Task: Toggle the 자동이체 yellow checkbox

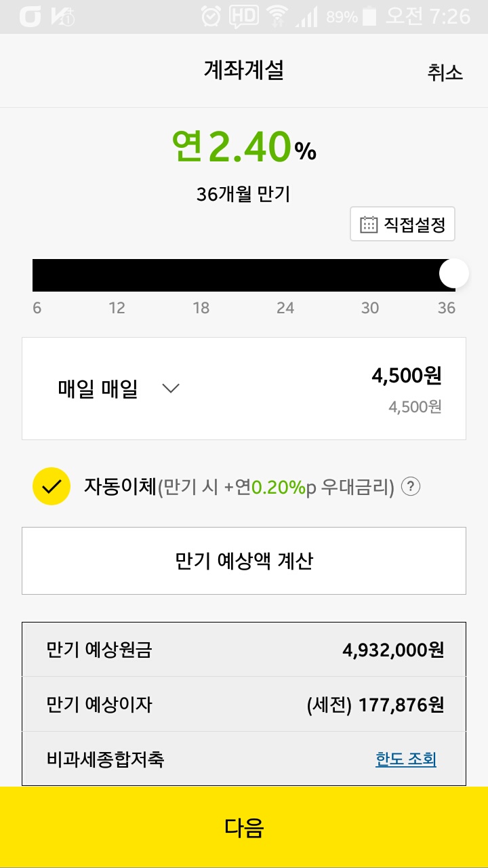Action: [52, 487]
